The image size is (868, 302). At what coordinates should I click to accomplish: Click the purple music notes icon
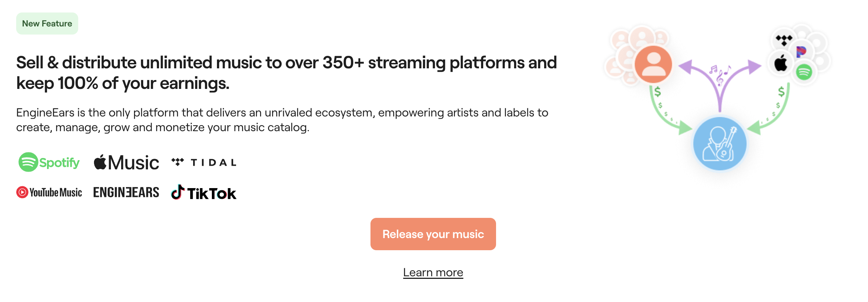(x=719, y=73)
